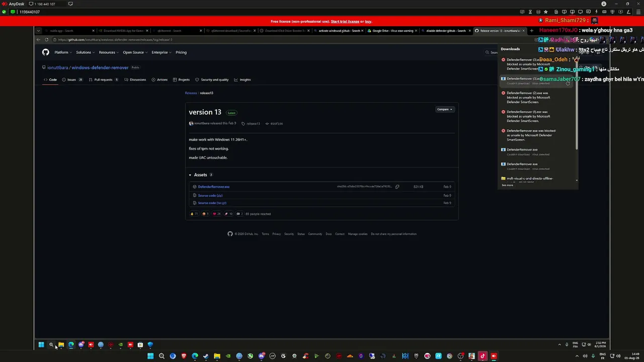Download Source code (tar.gz)
Screen dimensions: 644x362
click(x=212, y=203)
